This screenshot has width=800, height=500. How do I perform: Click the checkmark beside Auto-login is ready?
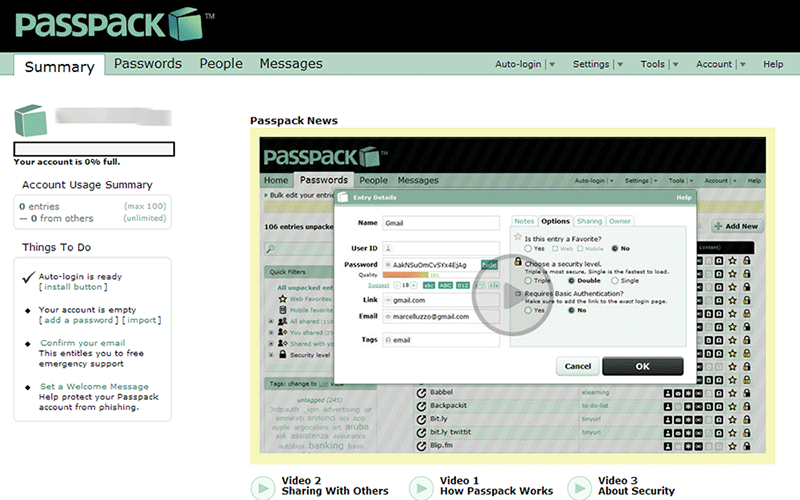(29, 277)
